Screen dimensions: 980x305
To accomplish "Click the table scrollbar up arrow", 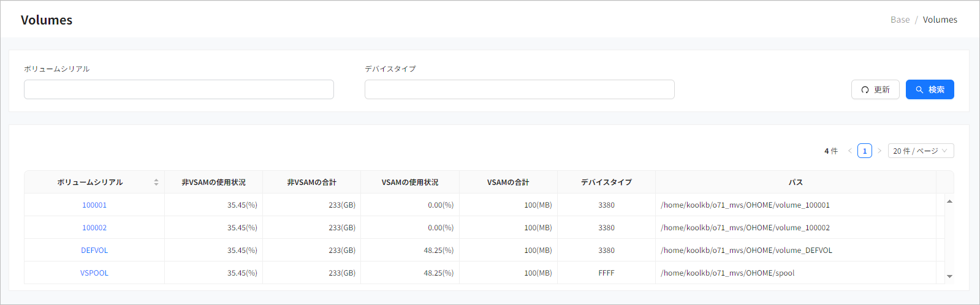I will pyautogui.click(x=949, y=201).
